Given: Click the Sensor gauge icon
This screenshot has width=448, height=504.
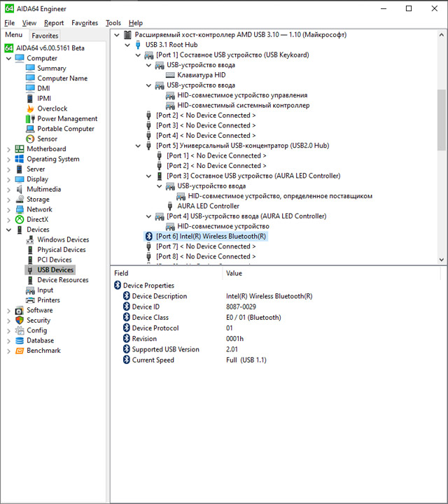Looking at the screenshot, I should tap(30, 139).
